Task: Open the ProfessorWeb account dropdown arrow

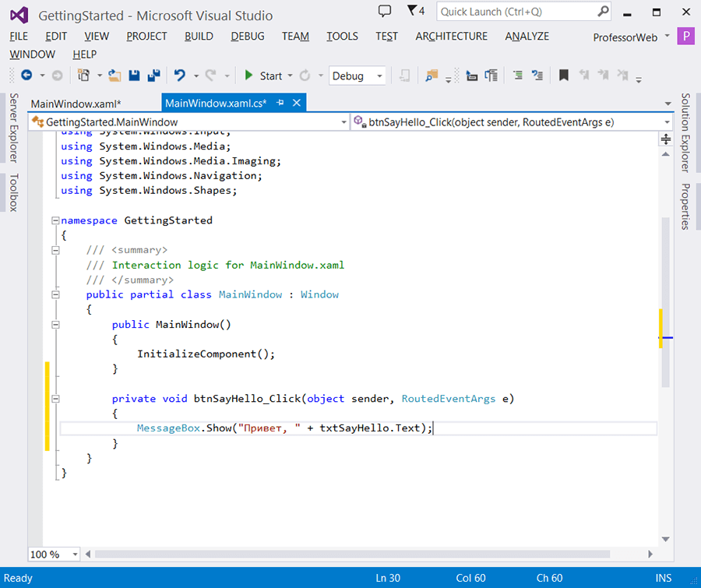Action: (x=667, y=35)
